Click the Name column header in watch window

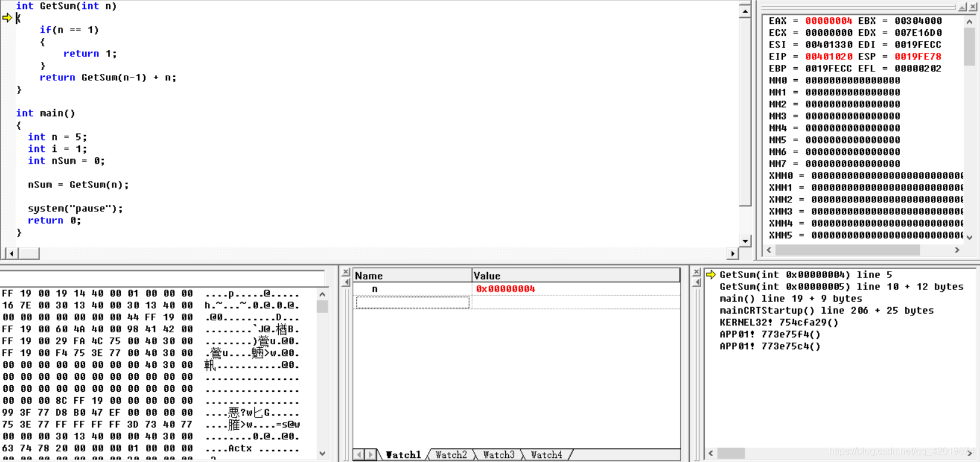pos(412,276)
